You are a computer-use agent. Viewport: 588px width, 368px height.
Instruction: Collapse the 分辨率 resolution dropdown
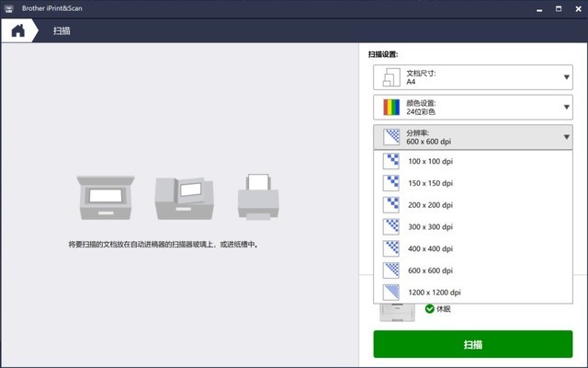point(473,137)
